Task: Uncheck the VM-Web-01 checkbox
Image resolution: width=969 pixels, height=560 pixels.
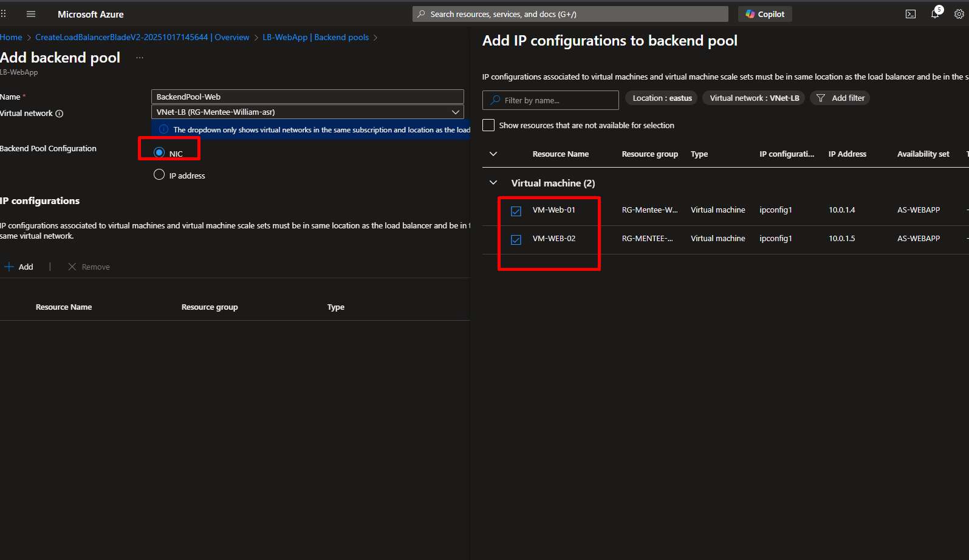Action: pos(516,211)
